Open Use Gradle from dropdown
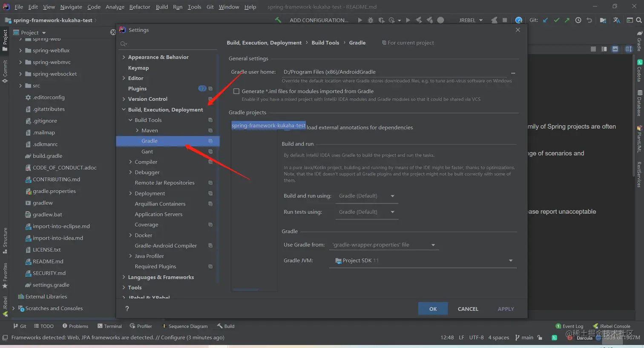Image resolution: width=644 pixels, height=348 pixels. click(384, 245)
